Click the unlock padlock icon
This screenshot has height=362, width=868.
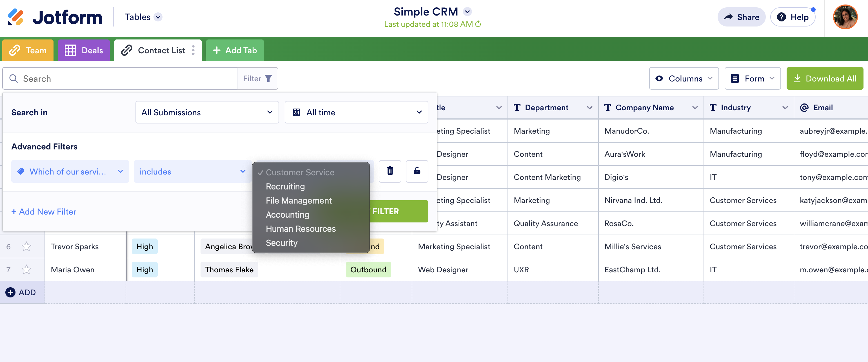(417, 171)
